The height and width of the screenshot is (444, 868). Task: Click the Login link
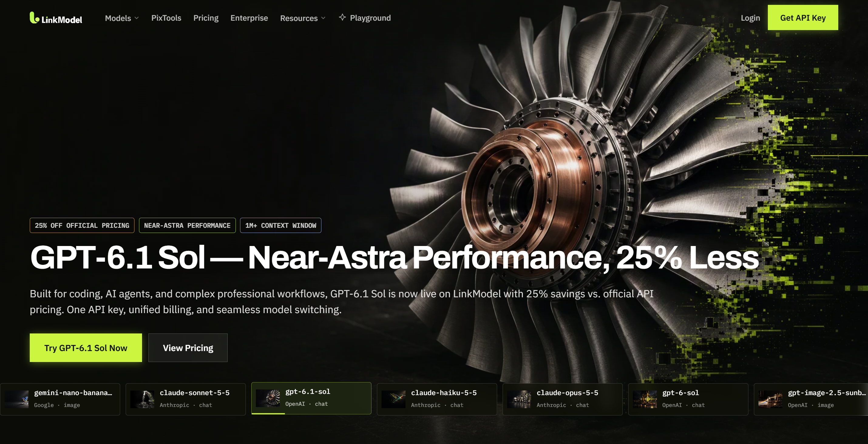[750, 18]
